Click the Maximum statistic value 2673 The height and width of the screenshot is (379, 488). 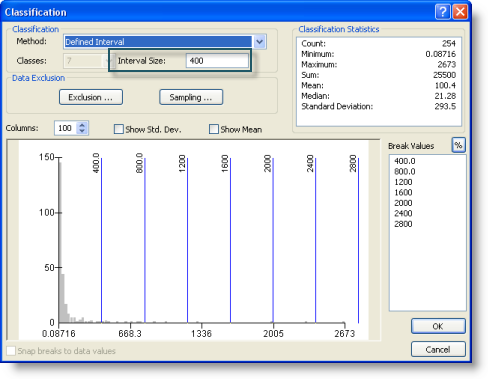(x=447, y=64)
